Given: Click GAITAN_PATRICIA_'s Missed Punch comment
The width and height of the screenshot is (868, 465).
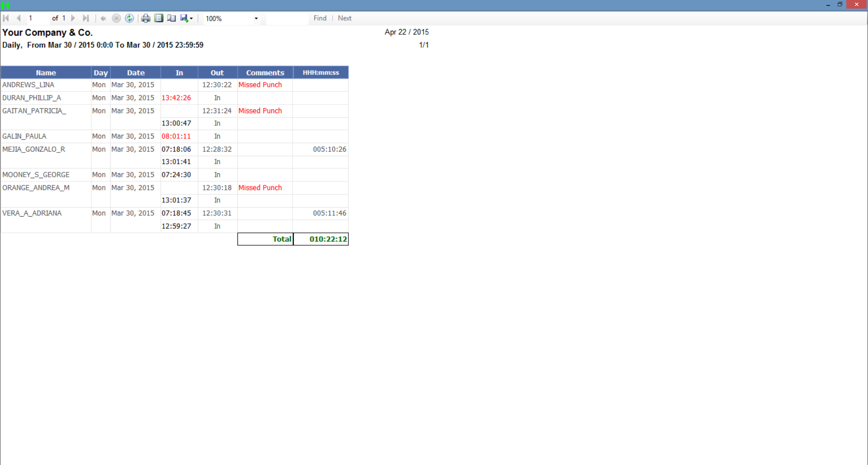Looking at the screenshot, I should tap(260, 111).
